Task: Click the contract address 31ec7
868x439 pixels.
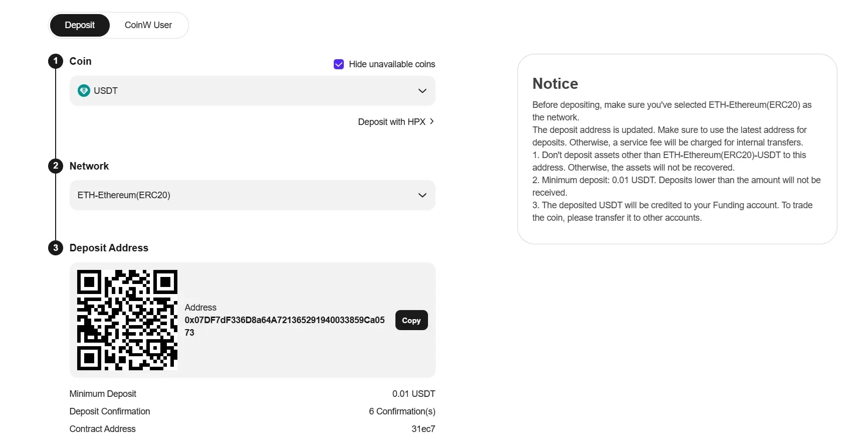Action: [423, 429]
